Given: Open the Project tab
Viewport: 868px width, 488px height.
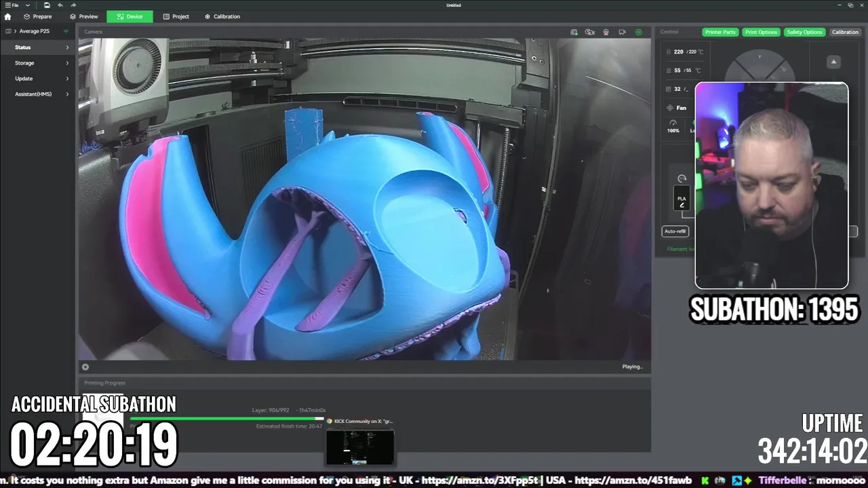Looking at the screenshot, I should coord(176,16).
